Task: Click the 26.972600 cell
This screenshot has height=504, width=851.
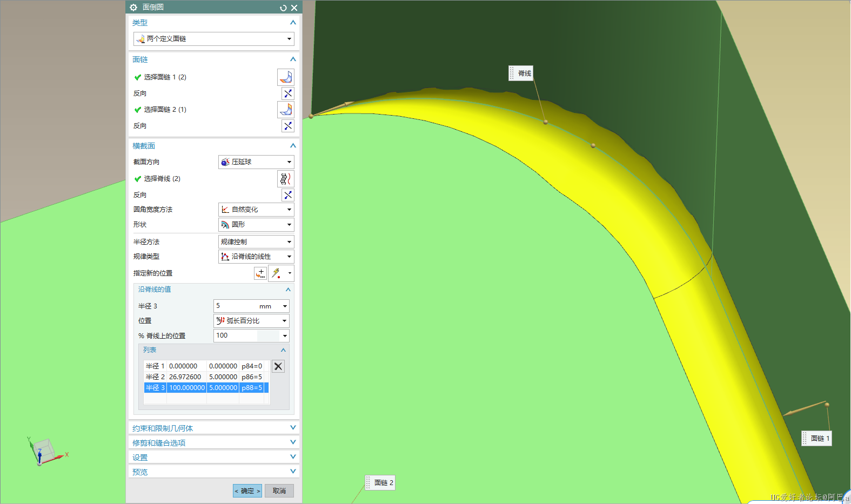Action: point(185,377)
